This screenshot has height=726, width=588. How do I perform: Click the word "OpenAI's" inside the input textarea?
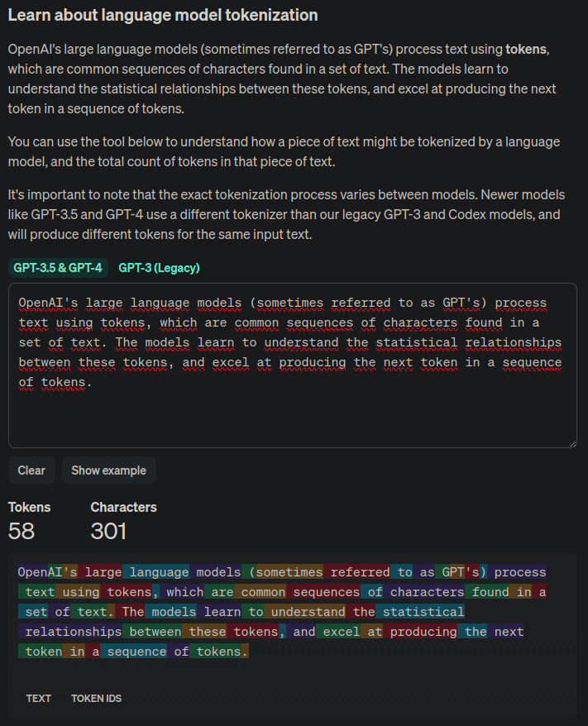[48, 303]
